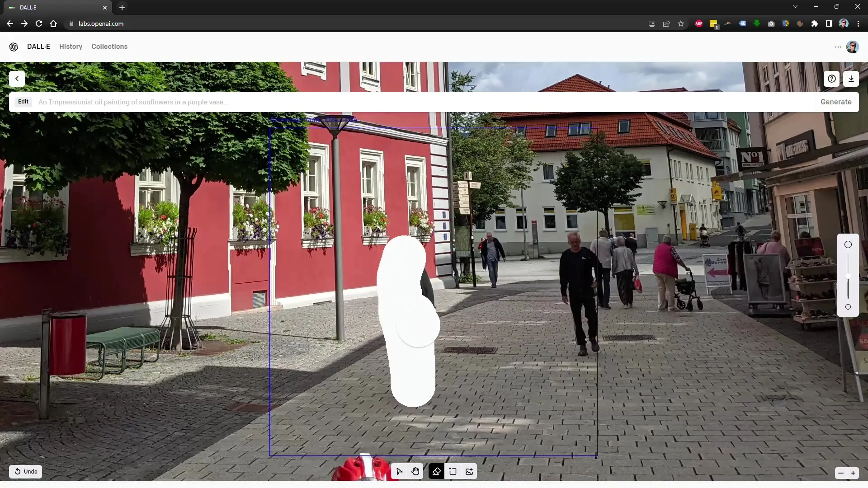Select the add generation frame tool
The image size is (868, 488).
(x=453, y=472)
